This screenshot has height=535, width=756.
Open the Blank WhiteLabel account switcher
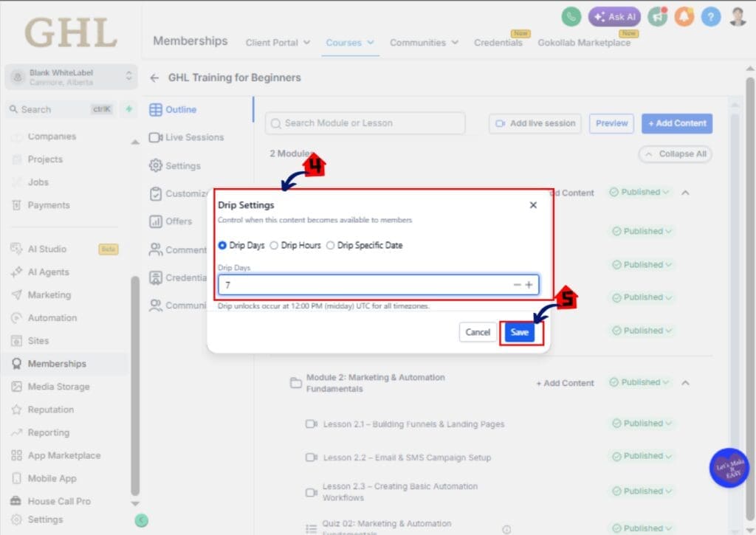click(x=72, y=77)
